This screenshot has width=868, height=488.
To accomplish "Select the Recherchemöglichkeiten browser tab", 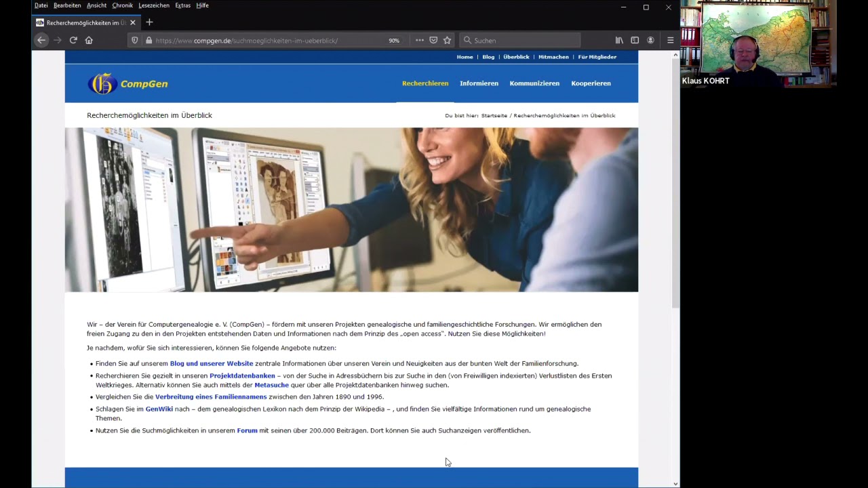I will (86, 22).
